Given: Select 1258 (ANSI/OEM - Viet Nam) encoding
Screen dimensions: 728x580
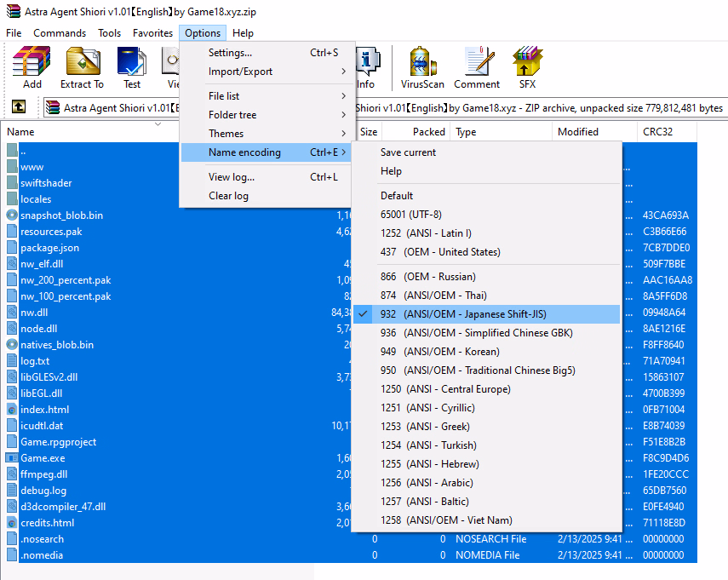Looking at the screenshot, I should [x=486, y=520].
